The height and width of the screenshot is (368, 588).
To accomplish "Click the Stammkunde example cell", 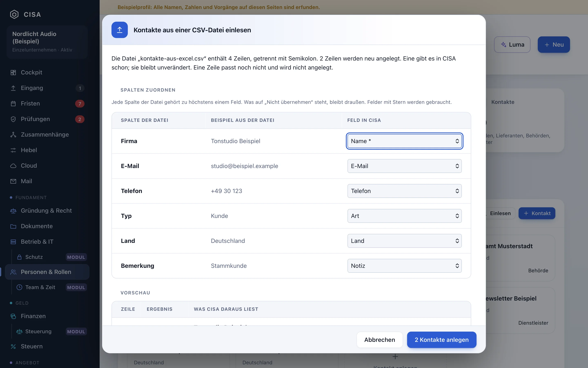I will tap(229, 266).
